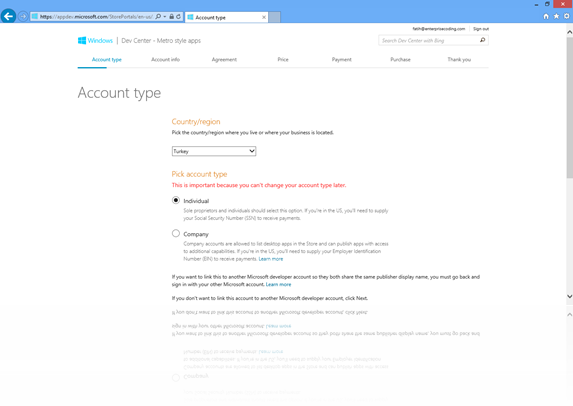
Task: Open browser Tools gear icon
Action: point(566,16)
